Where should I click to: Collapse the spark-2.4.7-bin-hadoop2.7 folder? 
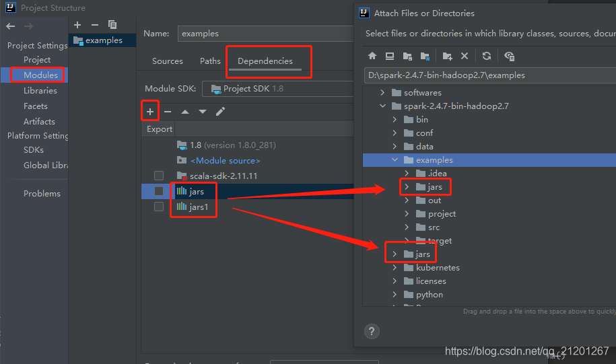coord(382,106)
